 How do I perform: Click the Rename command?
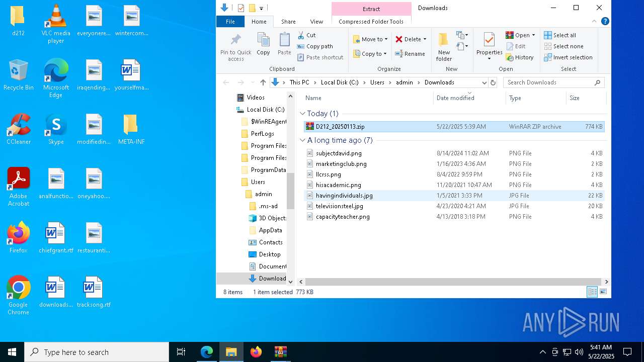[x=410, y=54]
